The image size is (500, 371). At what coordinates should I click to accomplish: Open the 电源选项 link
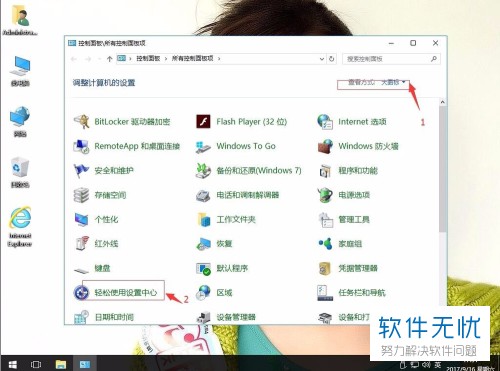[354, 195]
